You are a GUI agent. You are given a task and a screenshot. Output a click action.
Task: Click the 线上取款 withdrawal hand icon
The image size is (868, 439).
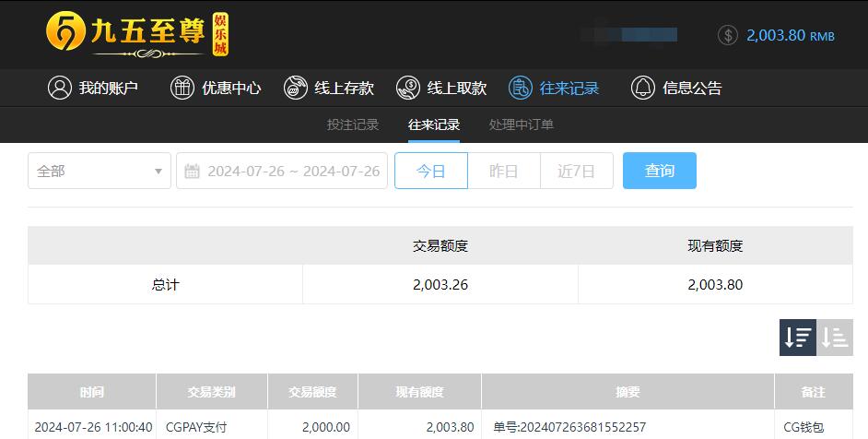coord(408,88)
